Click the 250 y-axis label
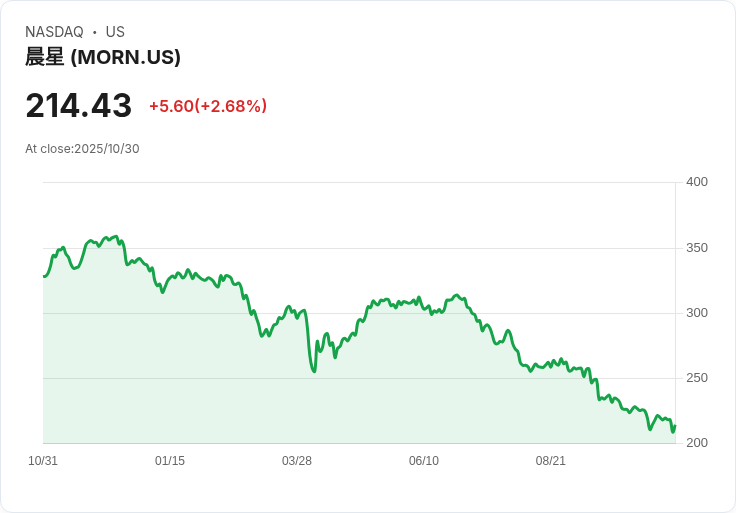 696,378
